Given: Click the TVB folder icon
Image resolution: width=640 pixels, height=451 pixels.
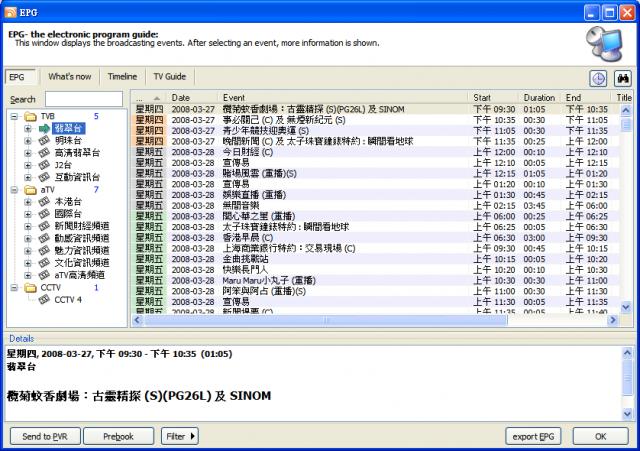Looking at the screenshot, I should [x=29, y=116].
